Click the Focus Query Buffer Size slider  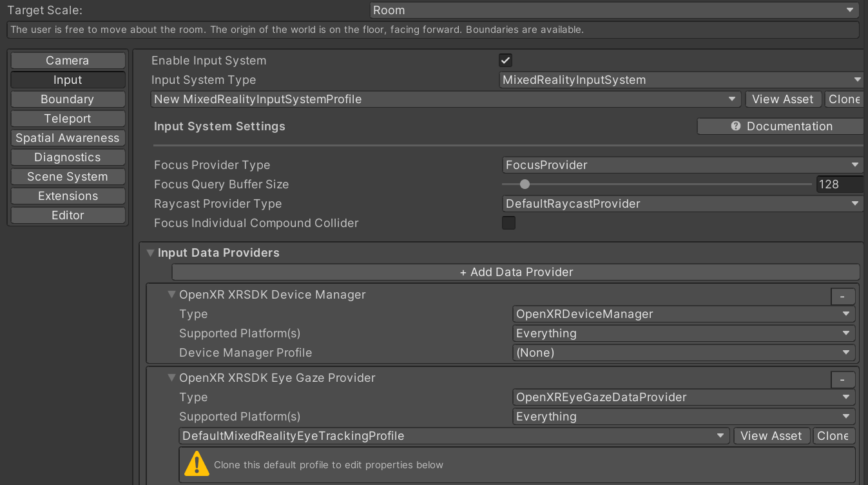524,184
